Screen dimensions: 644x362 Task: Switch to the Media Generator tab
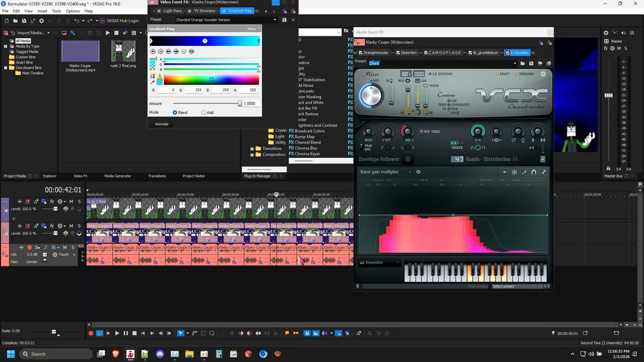(x=117, y=176)
